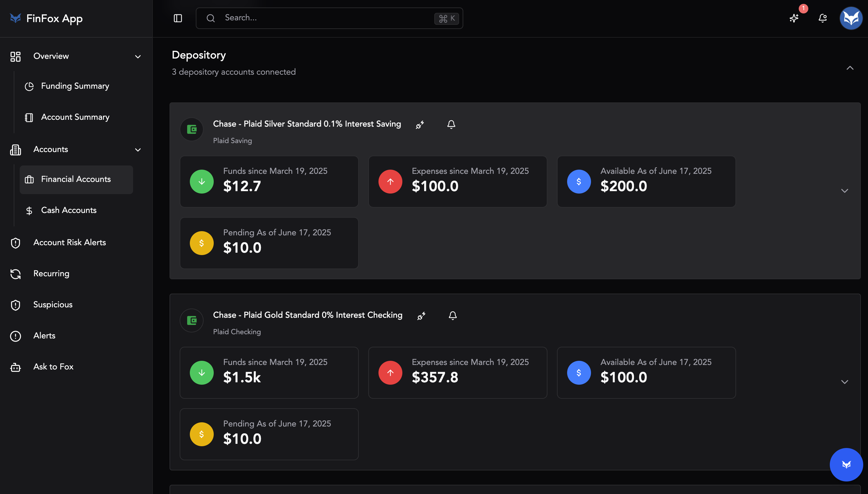Click the wallet icon of Silver Saving account
Screen dimensions: 868x494
tap(192, 129)
